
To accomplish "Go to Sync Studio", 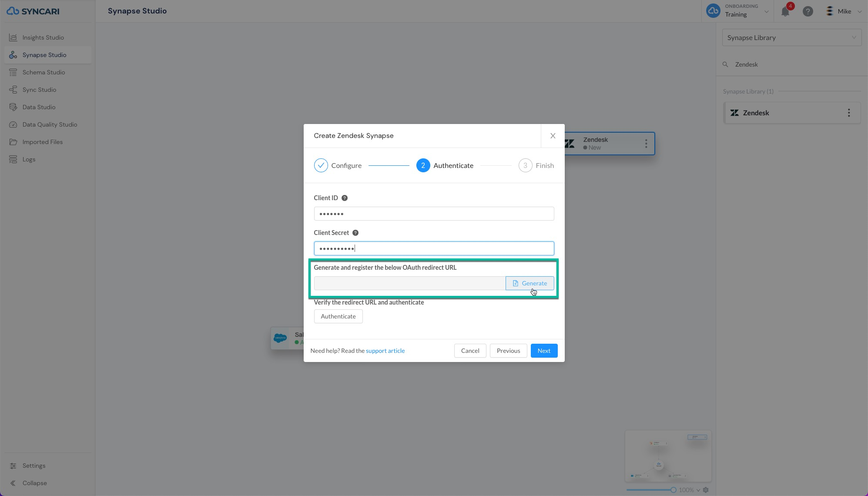I will pos(48,90).
